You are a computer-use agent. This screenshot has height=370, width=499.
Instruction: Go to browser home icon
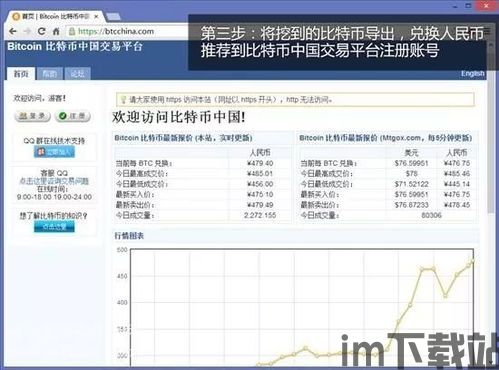point(56,31)
